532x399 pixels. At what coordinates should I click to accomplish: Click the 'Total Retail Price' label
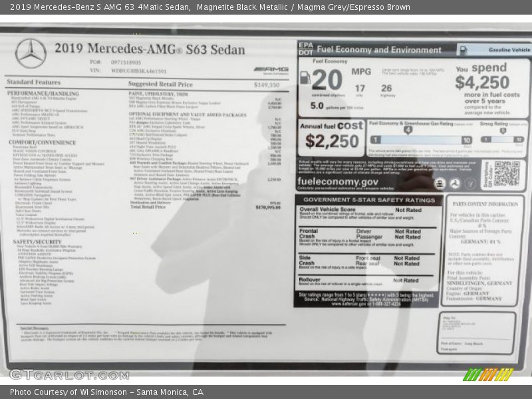click(148, 207)
